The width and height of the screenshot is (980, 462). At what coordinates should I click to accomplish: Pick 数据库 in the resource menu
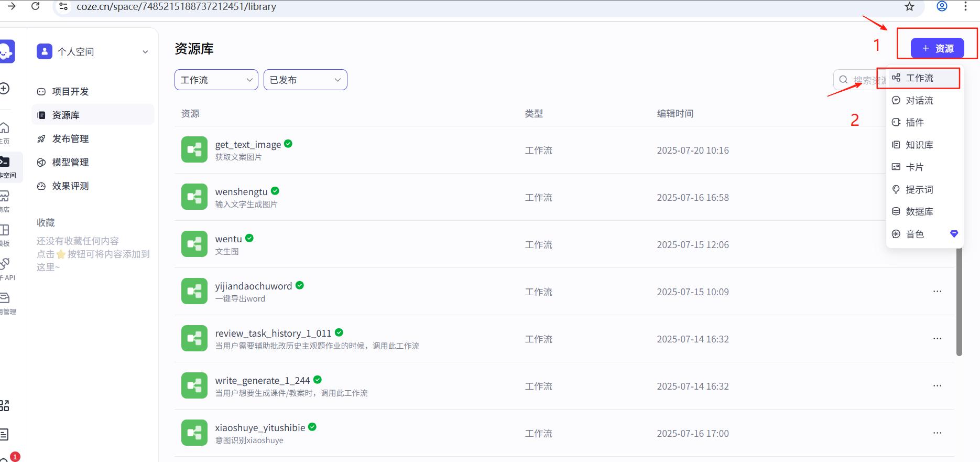[x=919, y=212]
